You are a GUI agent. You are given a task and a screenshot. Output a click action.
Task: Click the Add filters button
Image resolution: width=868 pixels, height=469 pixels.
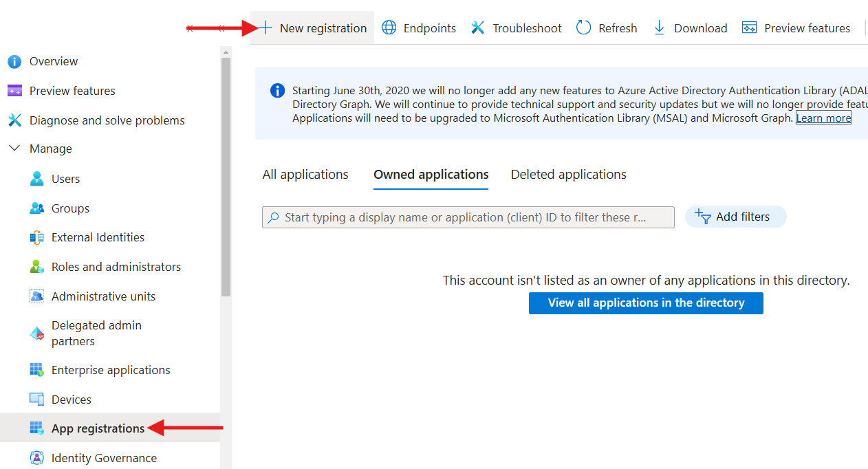click(x=735, y=217)
